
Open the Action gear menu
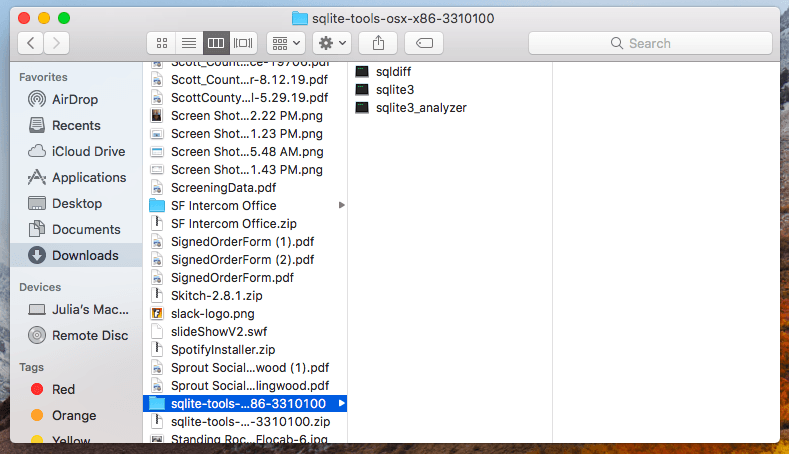[x=331, y=43]
